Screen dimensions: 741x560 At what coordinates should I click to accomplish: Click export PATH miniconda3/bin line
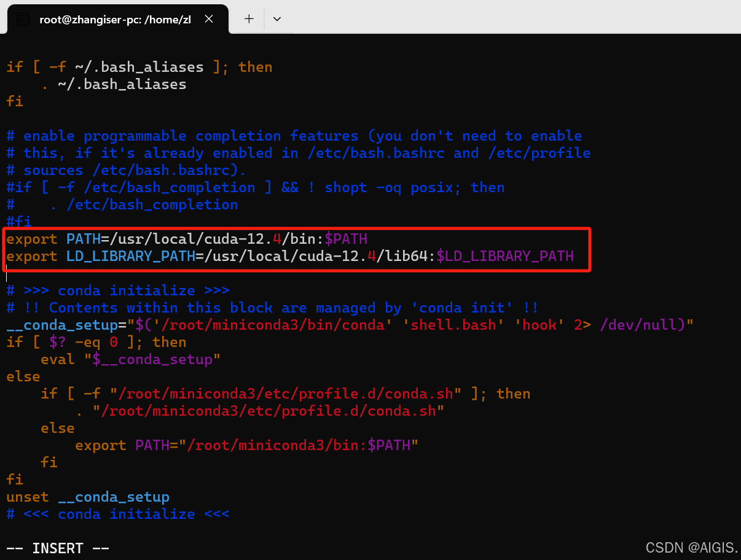click(x=247, y=445)
